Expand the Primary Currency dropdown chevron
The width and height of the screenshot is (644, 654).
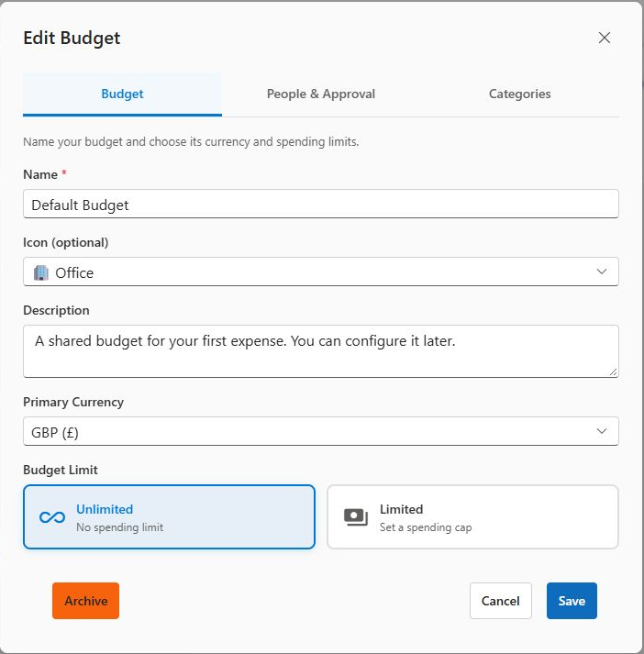click(602, 431)
